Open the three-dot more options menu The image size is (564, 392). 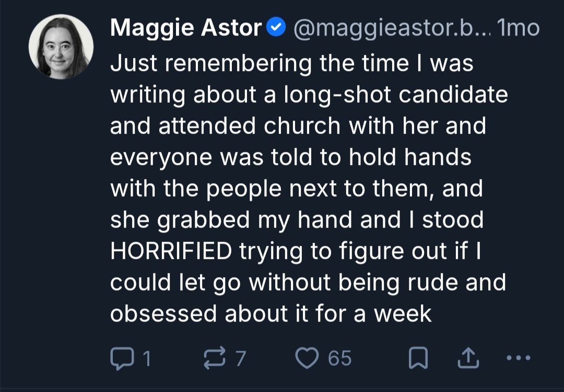518,358
